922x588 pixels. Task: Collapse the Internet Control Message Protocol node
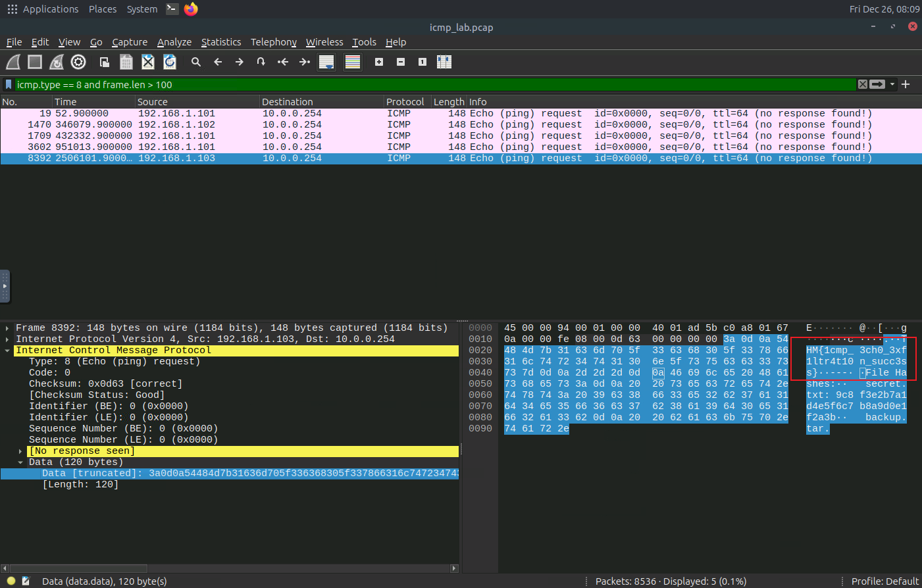tap(7, 351)
